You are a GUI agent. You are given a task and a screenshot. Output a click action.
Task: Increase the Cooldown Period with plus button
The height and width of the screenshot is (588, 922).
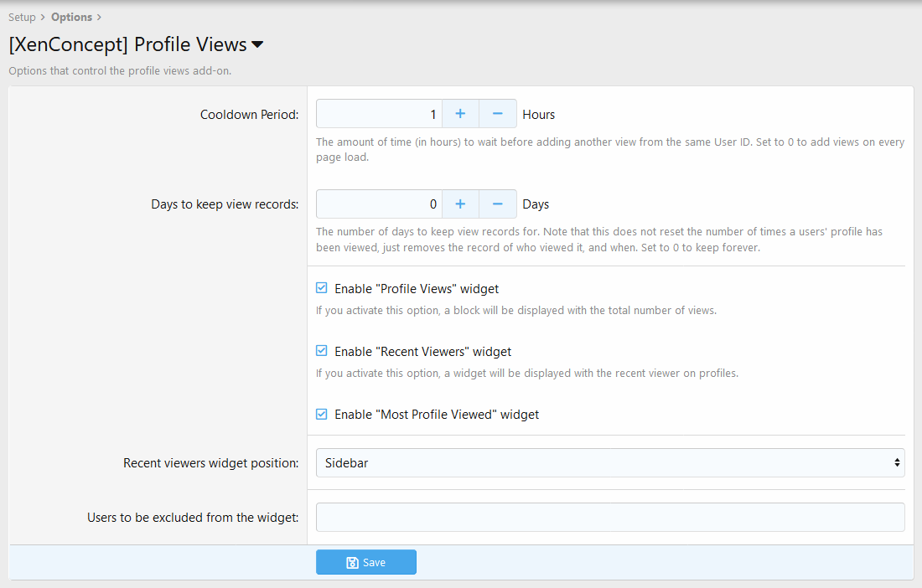pos(460,114)
